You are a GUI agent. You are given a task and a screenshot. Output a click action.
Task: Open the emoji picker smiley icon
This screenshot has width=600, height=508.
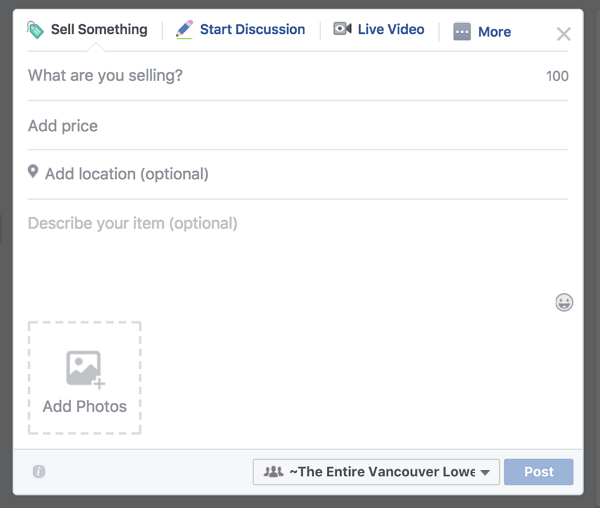point(564,303)
